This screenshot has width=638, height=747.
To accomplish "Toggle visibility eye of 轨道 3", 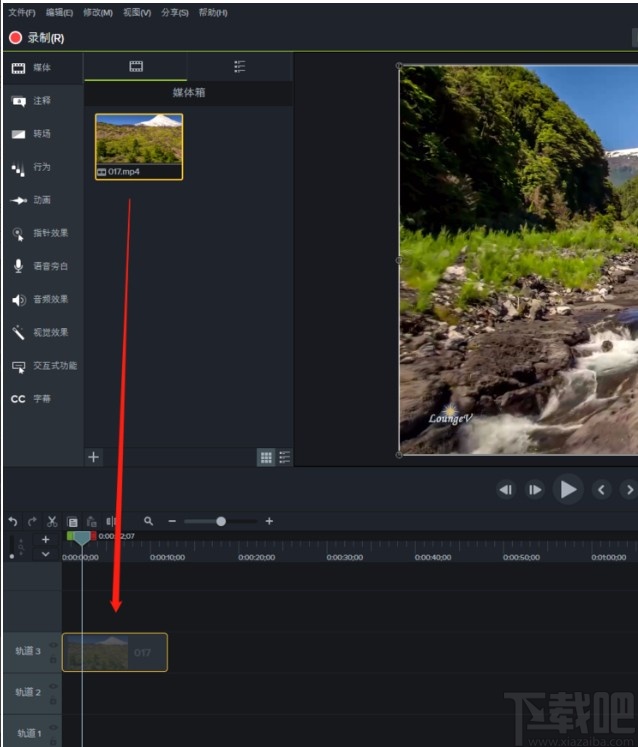I will 53,645.
